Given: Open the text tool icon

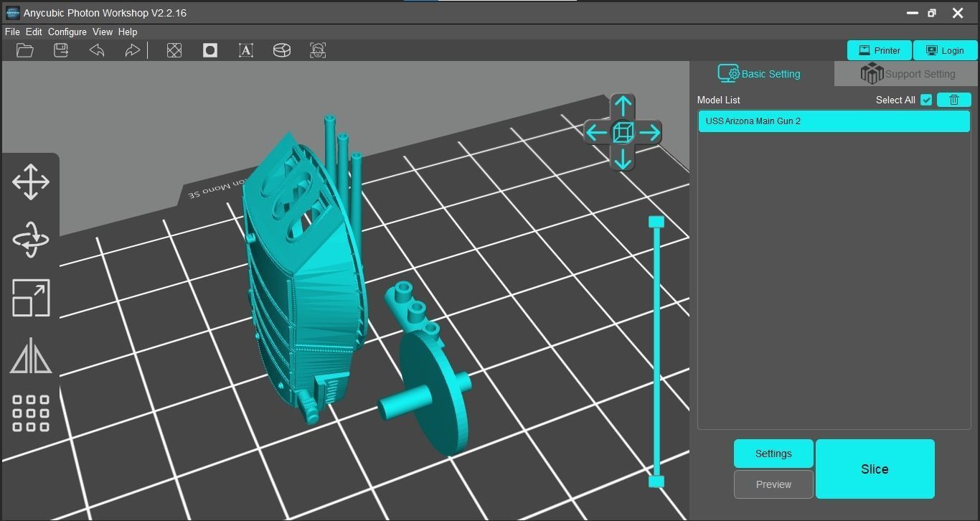Looking at the screenshot, I should [246, 50].
